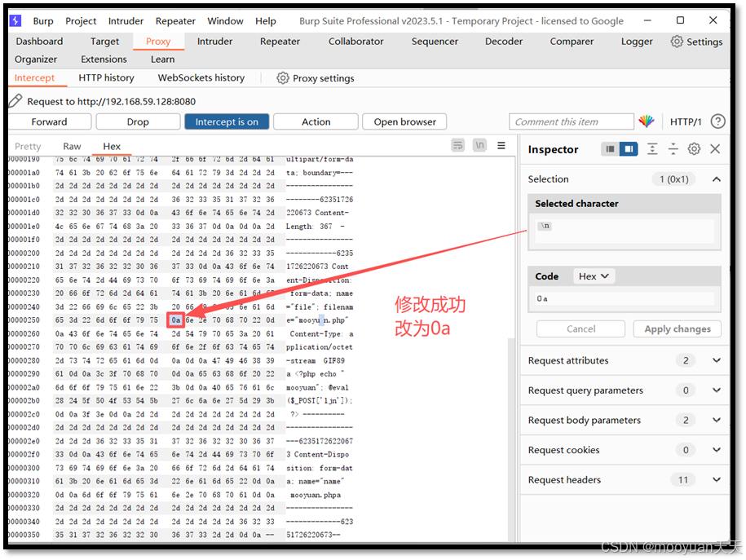746x560 pixels.
Task: Toggle show non-printable characters \n icon
Action: pyautogui.click(x=479, y=145)
